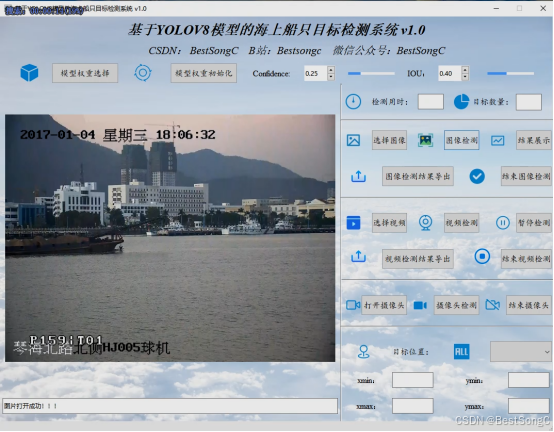Click the IOU value field 0.40

click(450, 73)
